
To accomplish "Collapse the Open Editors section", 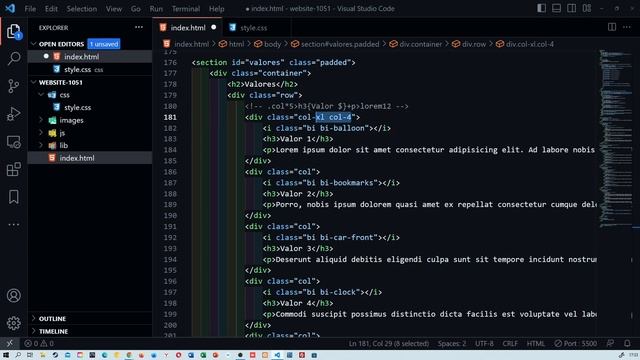I will 34,44.
